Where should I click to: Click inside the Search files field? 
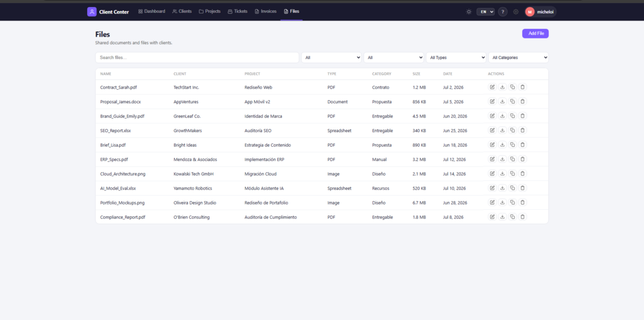pyautogui.click(x=197, y=58)
